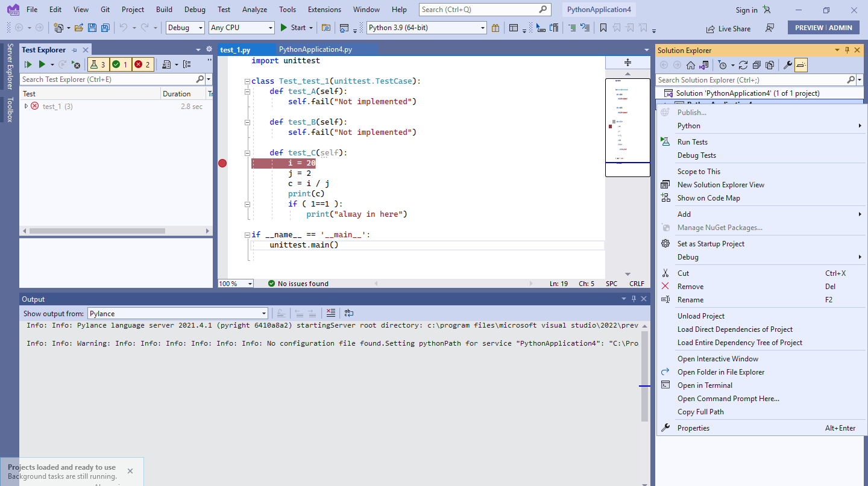This screenshot has width=868, height=486.
Task: Click the Server Explorer side tab
Action: (x=10, y=67)
